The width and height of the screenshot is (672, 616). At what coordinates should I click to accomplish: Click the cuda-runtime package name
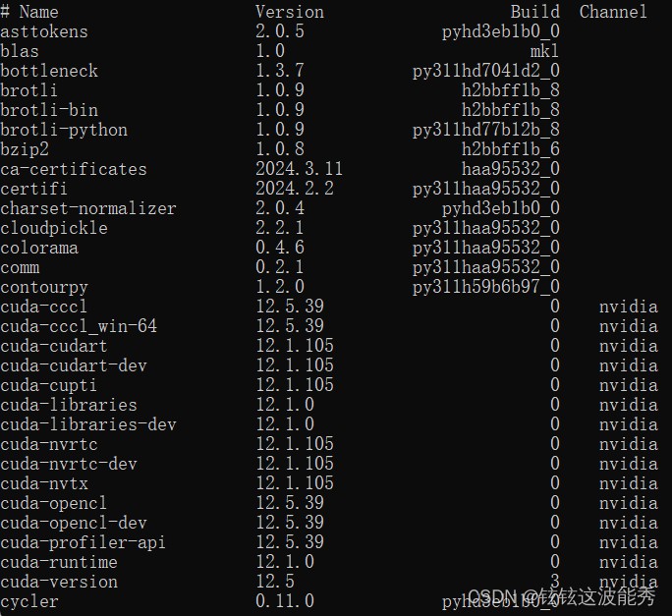pos(59,562)
